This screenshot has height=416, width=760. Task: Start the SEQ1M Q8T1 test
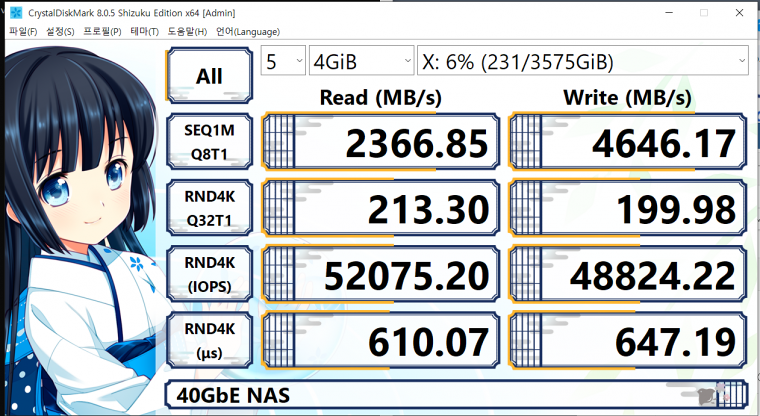[209, 142]
